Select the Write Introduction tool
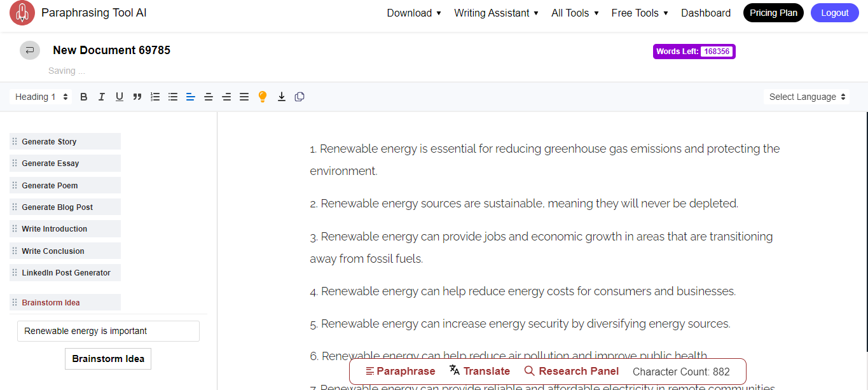Viewport: 868px width, 390px height. [x=65, y=229]
